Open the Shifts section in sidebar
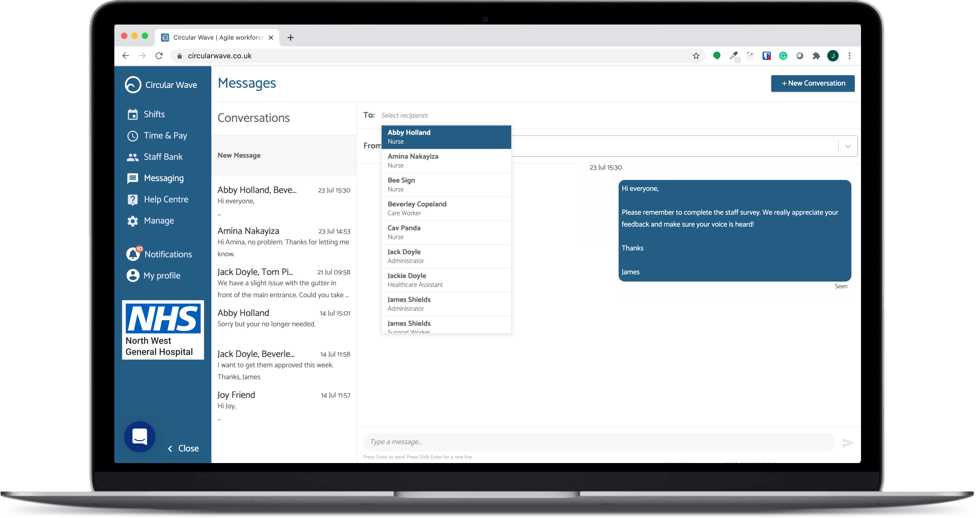This screenshot has width=980, height=518. coord(154,114)
